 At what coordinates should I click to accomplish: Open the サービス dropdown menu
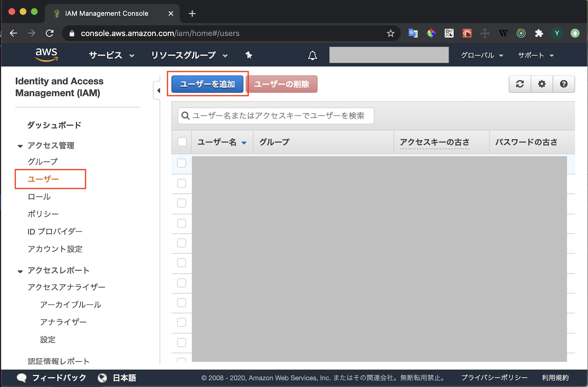click(111, 55)
